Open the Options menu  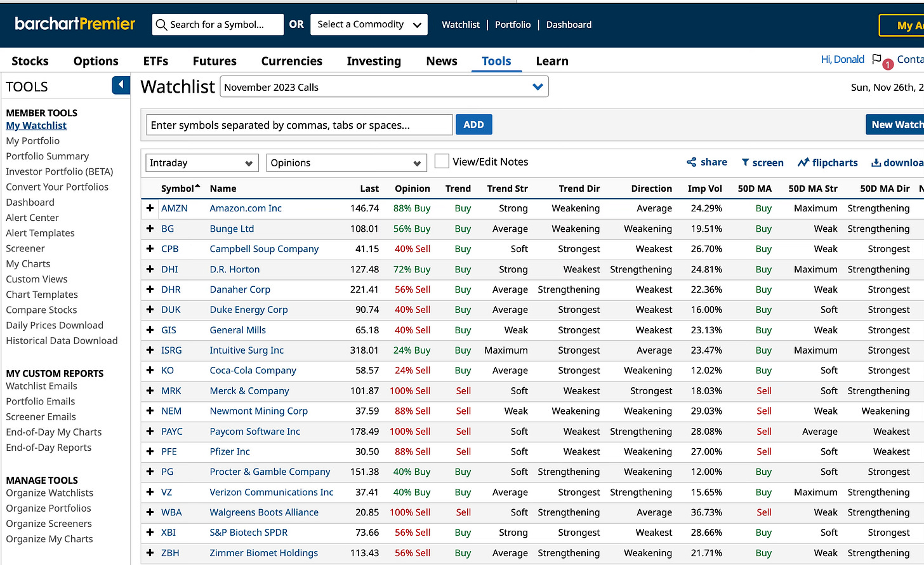(x=96, y=61)
